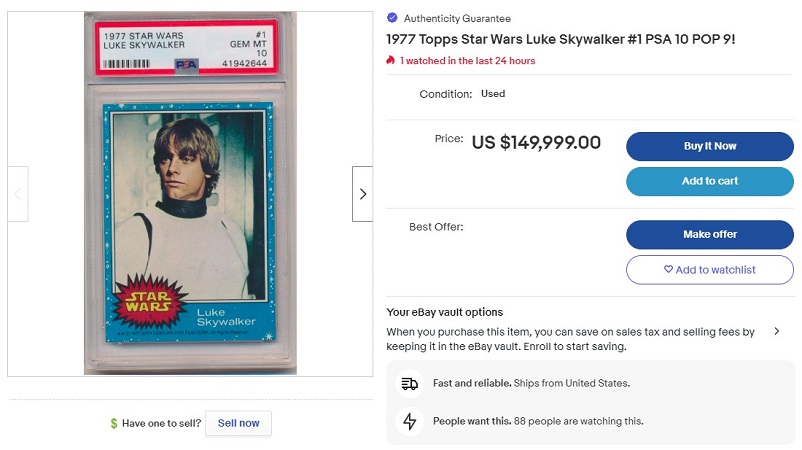Open the Authenticity Guarantee text link

tap(456, 18)
